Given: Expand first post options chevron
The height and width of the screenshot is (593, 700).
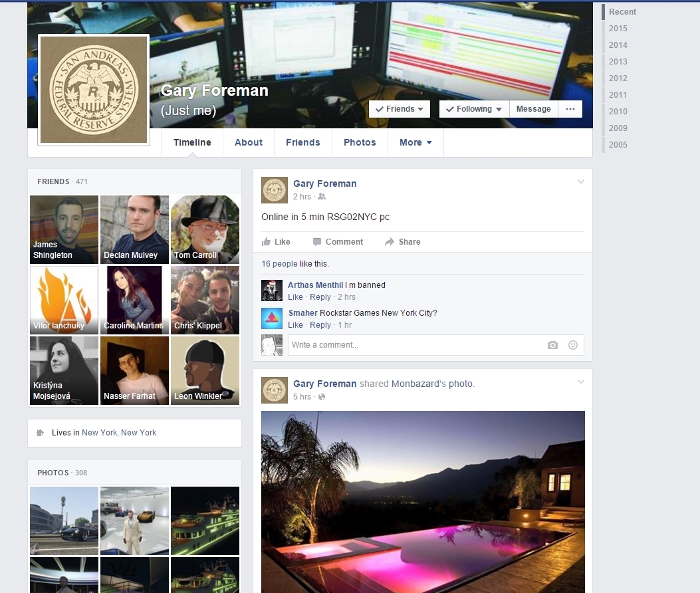Looking at the screenshot, I should (581, 181).
